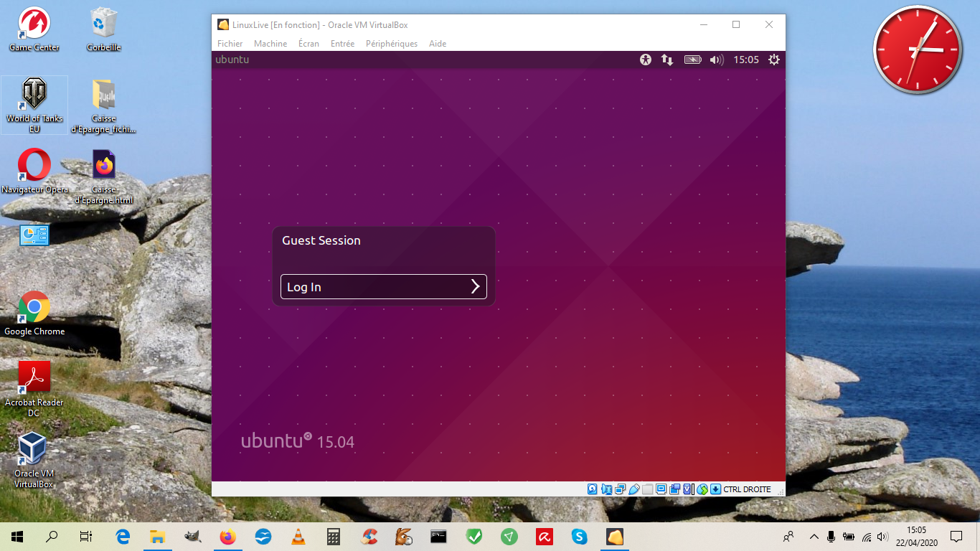The image size is (980, 551).
Task: Open the Aide menu
Action: (x=438, y=44)
